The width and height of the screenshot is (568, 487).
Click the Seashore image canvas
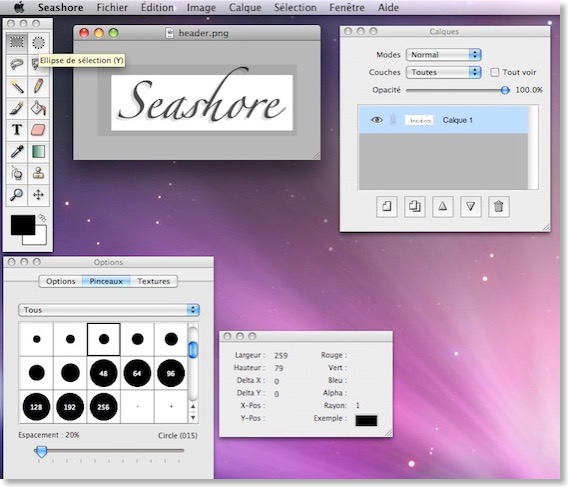pos(202,103)
